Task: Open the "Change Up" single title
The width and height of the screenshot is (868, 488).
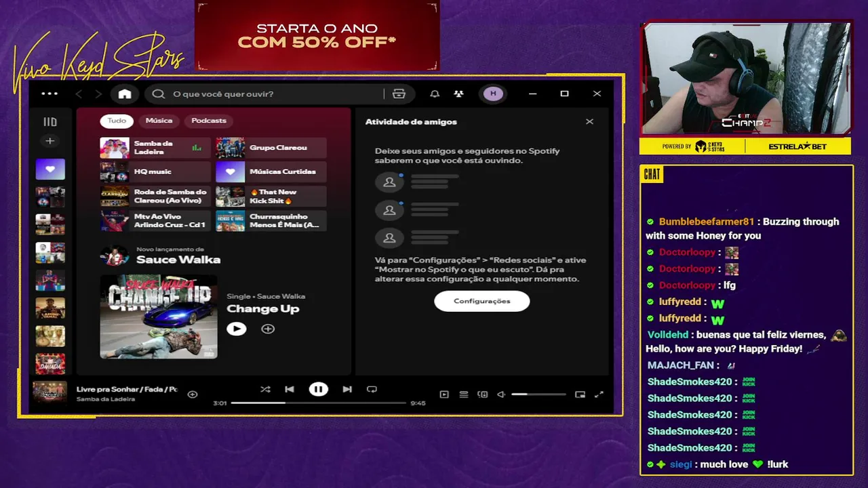Action: (262, 309)
